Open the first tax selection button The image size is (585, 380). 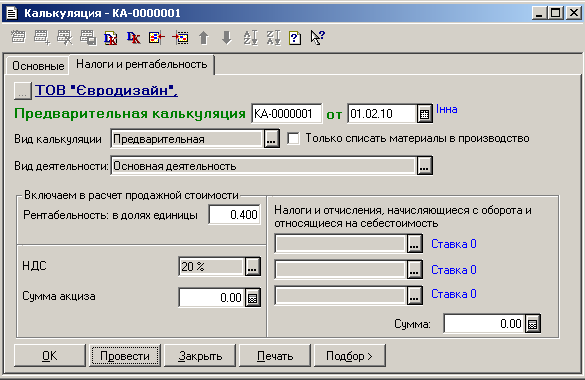point(414,244)
